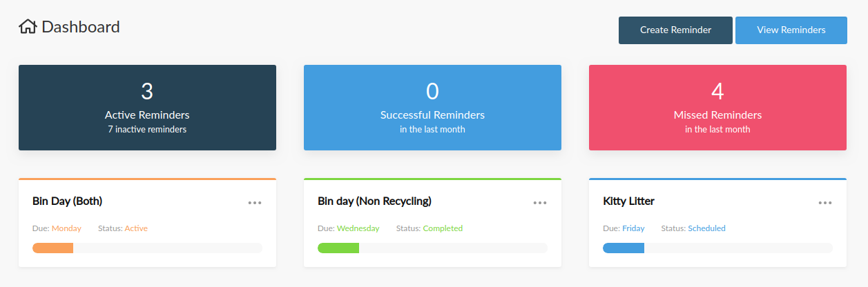Click the Missed Reminders stat card

coord(717,108)
